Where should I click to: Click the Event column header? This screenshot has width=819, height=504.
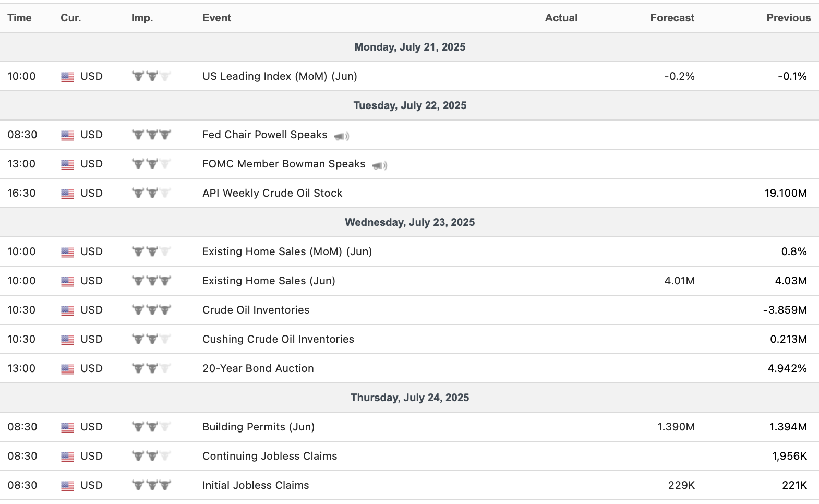click(216, 18)
